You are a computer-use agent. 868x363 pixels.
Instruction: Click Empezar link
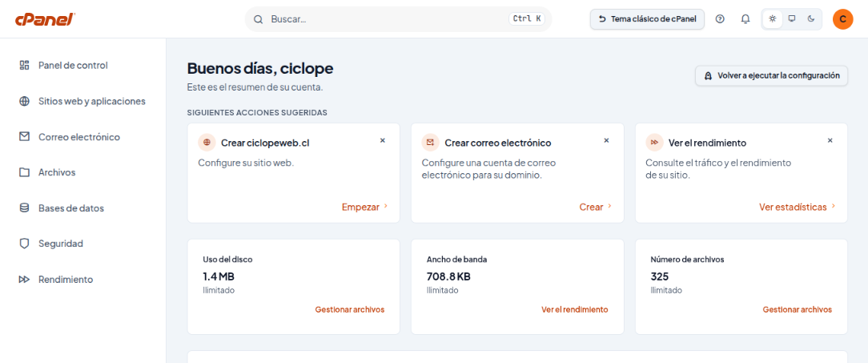point(360,207)
